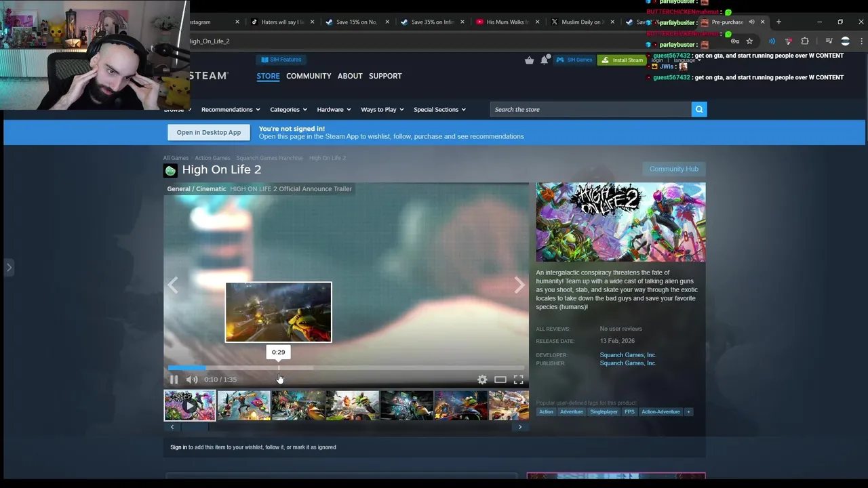Expand the Recommendations dropdown

(x=231, y=109)
